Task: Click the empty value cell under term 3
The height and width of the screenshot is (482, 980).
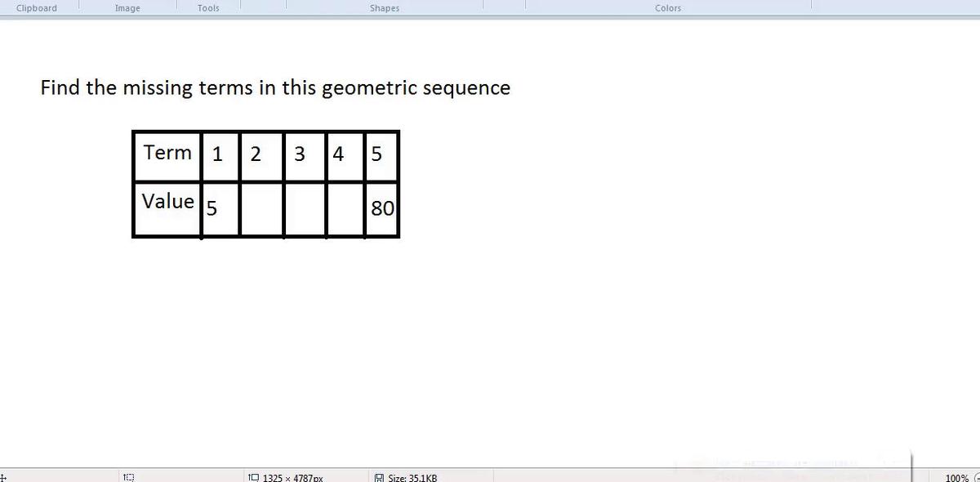Action: [305, 210]
